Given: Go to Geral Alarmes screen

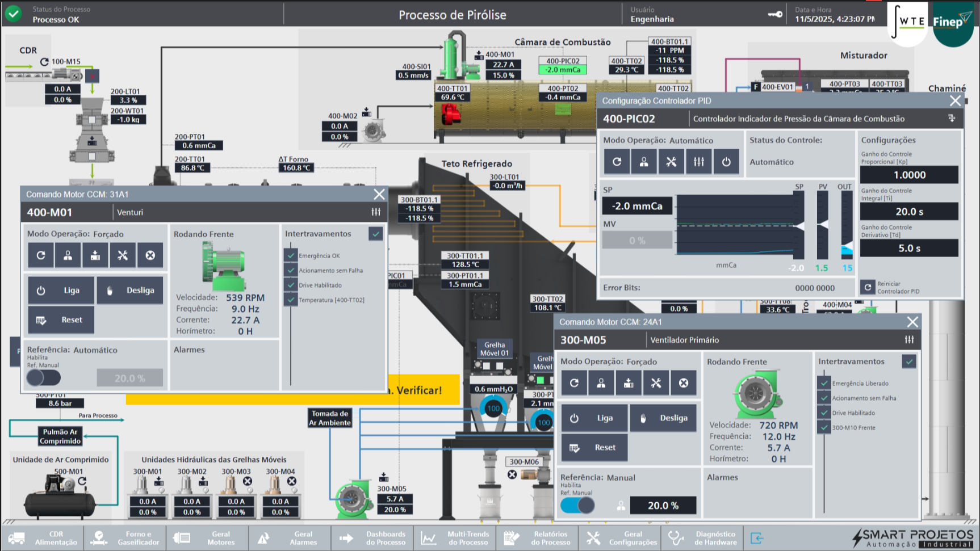Looking at the screenshot, I should [290, 538].
